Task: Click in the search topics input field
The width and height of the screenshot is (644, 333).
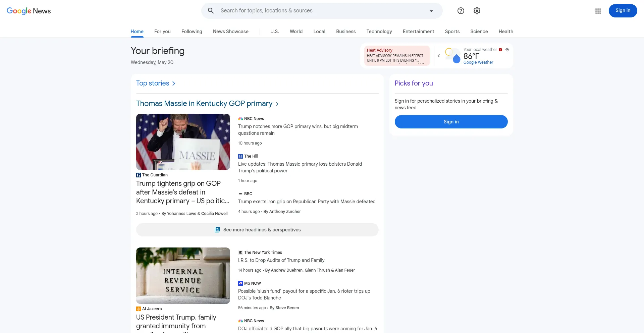Action: point(322,11)
